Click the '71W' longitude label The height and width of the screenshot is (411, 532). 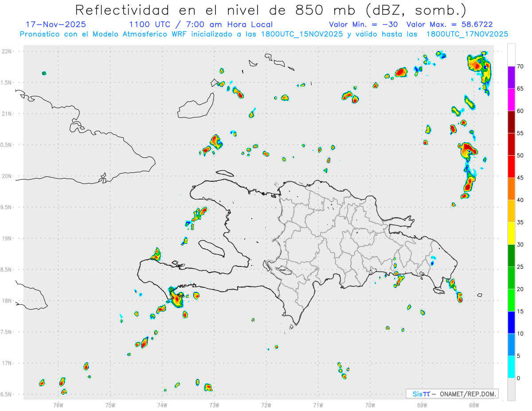tap(318, 404)
